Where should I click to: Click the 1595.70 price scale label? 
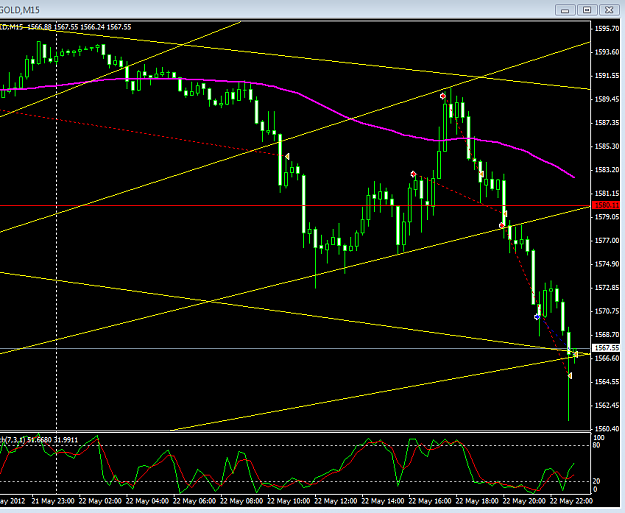pyautogui.click(x=607, y=29)
